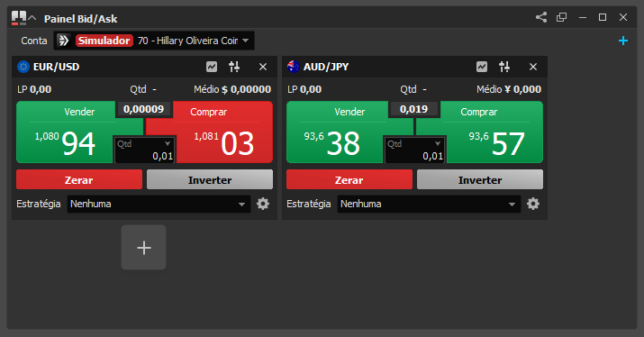Open settings sliders icon in AUD/JPY card
644x337 pixels.
point(504,67)
